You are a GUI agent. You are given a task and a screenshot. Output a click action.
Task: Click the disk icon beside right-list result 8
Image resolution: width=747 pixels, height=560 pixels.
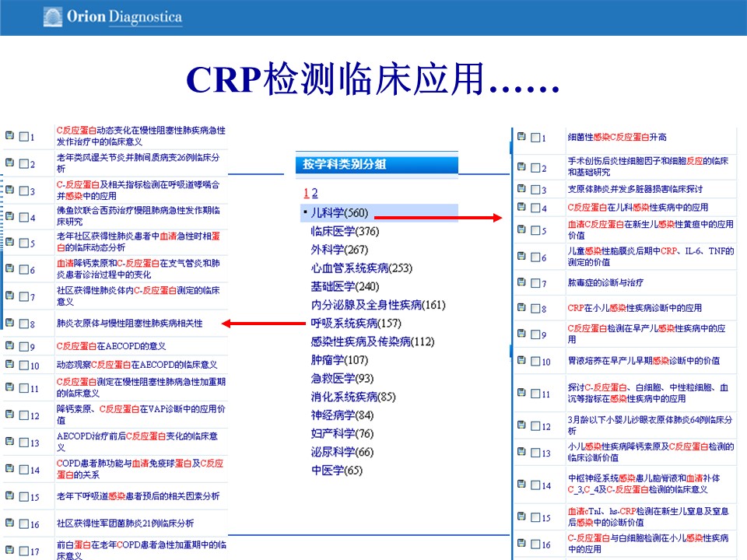click(x=521, y=308)
